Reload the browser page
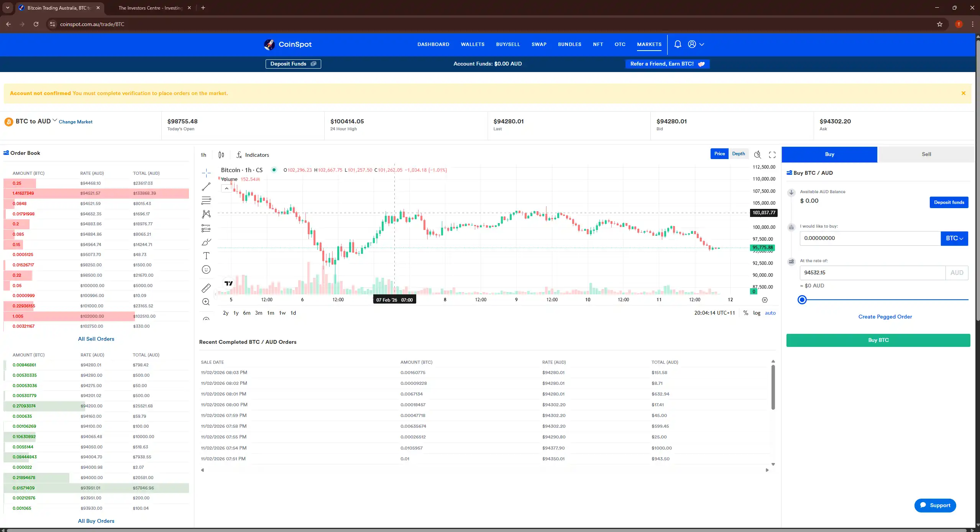Screen dimensions: 980x532 [36, 24]
